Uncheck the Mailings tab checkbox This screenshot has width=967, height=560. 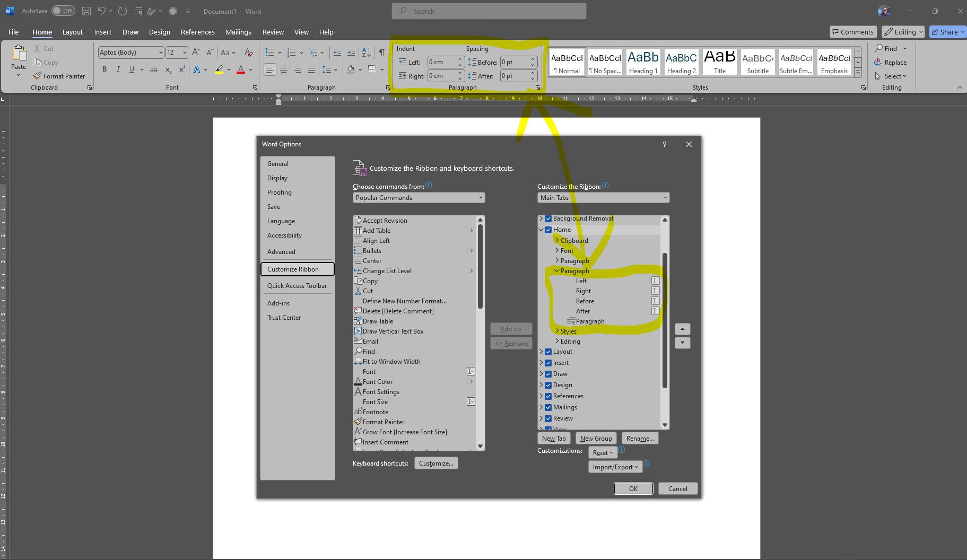(548, 407)
